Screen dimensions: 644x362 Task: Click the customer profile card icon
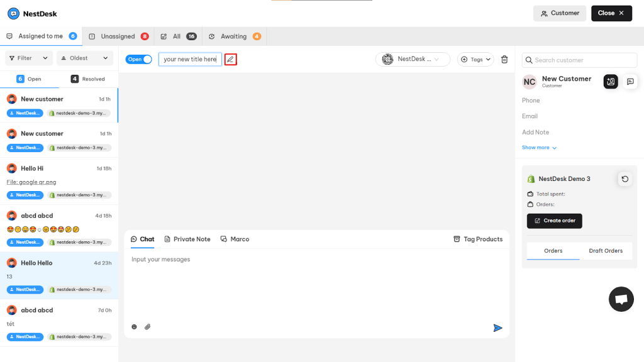click(610, 81)
